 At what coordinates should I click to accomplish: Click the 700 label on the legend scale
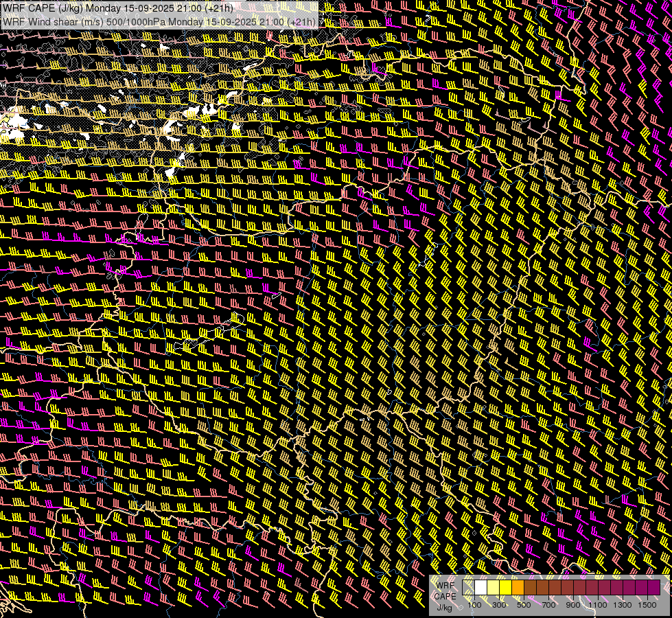(x=548, y=605)
